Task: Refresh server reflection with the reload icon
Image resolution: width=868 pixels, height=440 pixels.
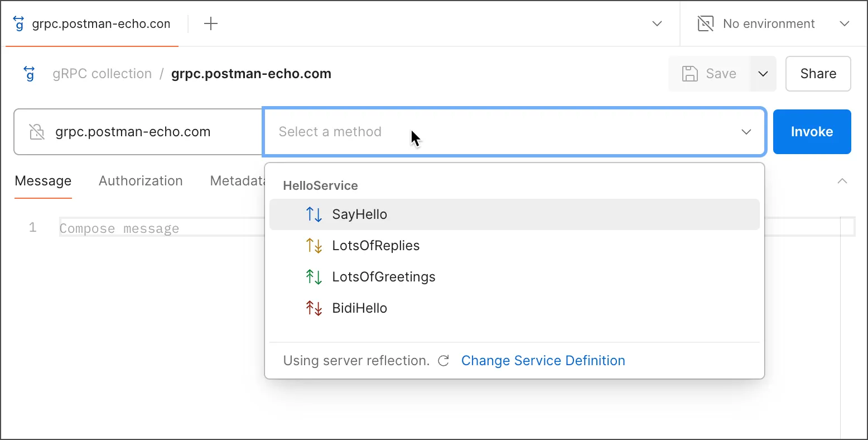Action: click(x=443, y=361)
